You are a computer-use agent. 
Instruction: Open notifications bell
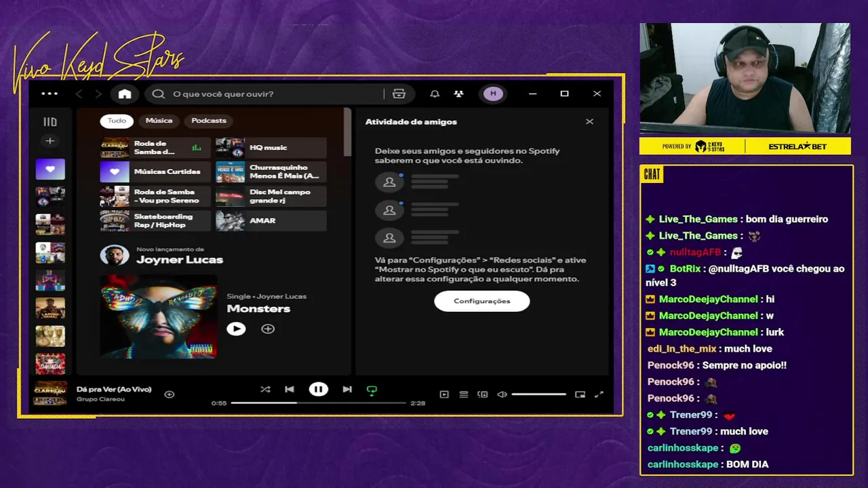click(x=435, y=94)
